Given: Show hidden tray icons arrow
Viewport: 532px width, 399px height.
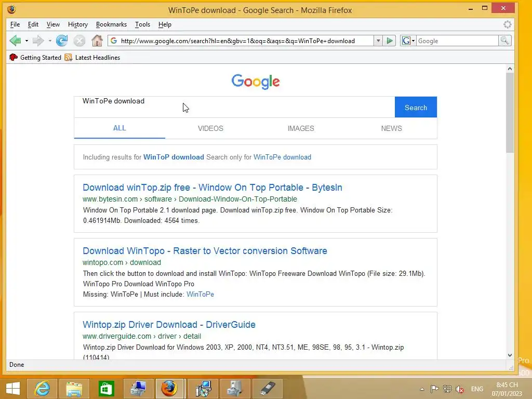Looking at the screenshot, I should [422, 389].
